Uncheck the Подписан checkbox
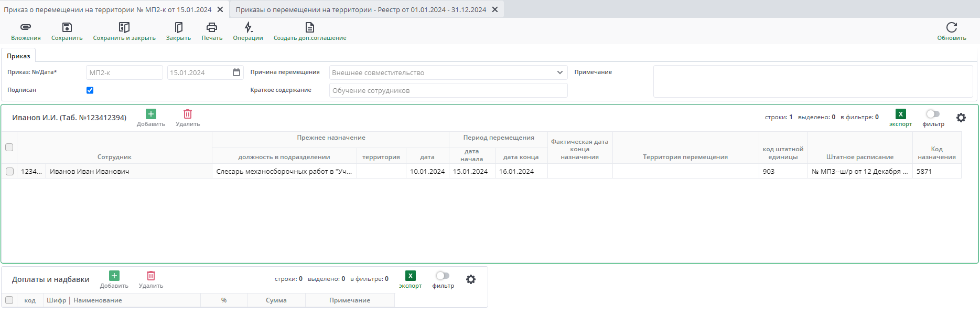This screenshot has height=314, width=980. (90, 90)
